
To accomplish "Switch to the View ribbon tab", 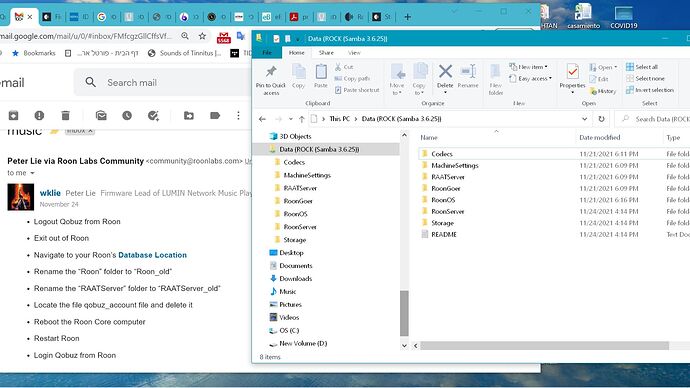I will 354,52.
